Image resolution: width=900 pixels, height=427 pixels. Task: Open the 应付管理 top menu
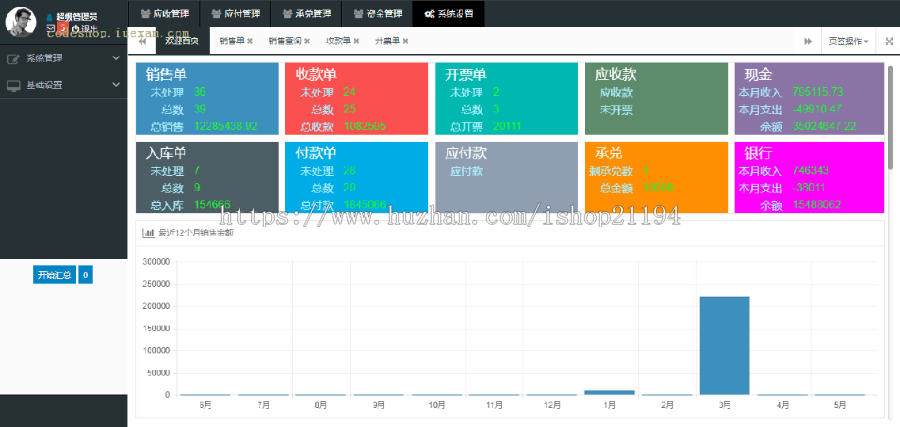[x=235, y=13]
